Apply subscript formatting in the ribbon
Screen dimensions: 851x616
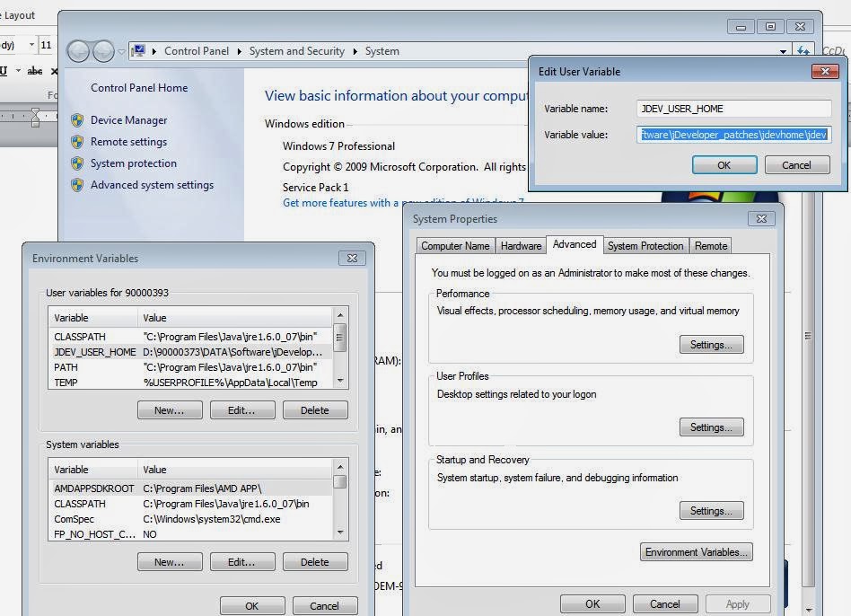pos(55,70)
